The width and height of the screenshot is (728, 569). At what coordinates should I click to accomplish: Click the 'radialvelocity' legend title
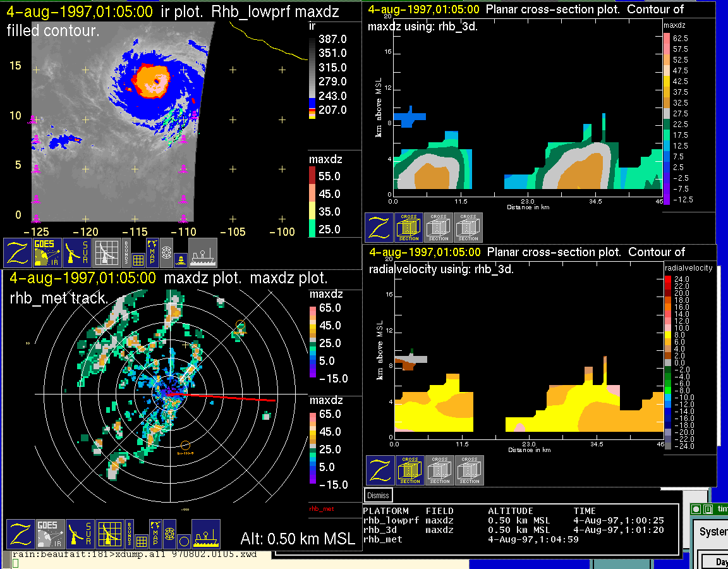click(x=689, y=268)
